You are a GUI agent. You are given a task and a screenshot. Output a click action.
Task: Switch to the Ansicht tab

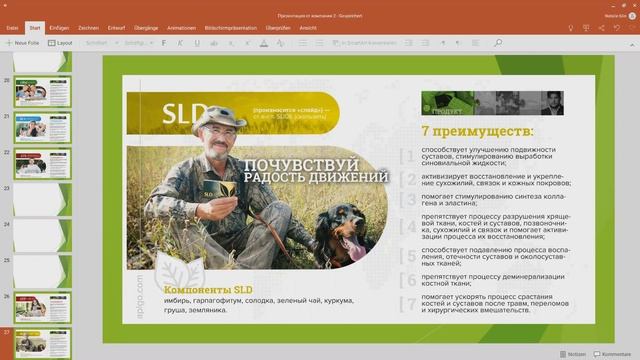(308, 28)
